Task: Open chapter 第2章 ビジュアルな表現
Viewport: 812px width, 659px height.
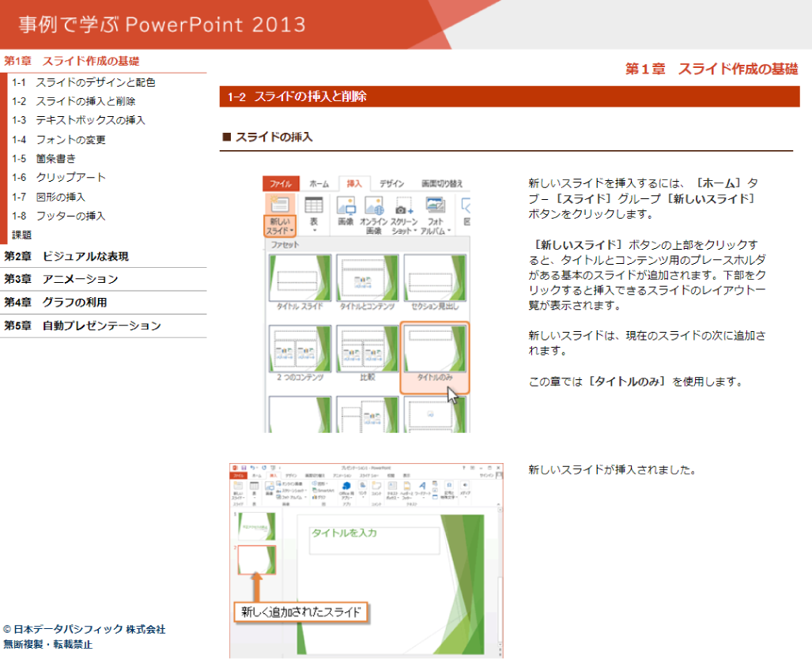Action: point(66,256)
